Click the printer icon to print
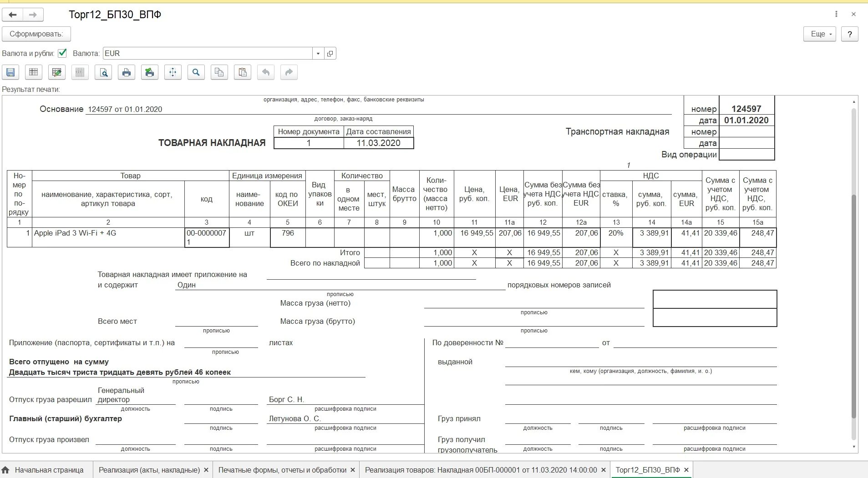The width and height of the screenshot is (868, 478). coord(127,72)
